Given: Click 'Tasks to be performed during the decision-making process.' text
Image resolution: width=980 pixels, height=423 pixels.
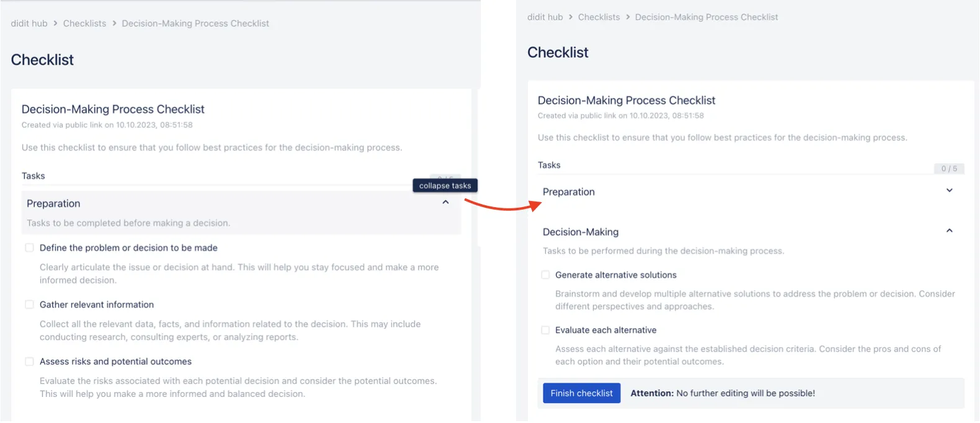Looking at the screenshot, I should [x=664, y=251].
